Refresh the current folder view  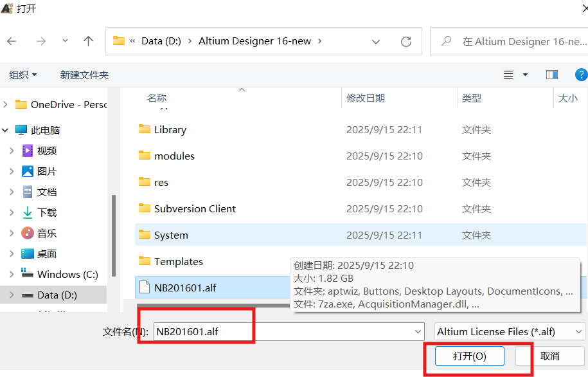click(406, 41)
